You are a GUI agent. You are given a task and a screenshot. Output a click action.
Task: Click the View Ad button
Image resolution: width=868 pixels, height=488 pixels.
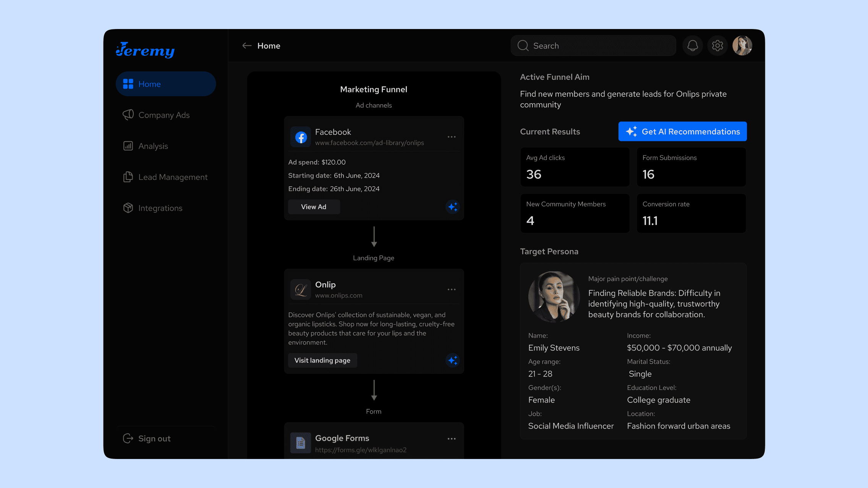(314, 207)
